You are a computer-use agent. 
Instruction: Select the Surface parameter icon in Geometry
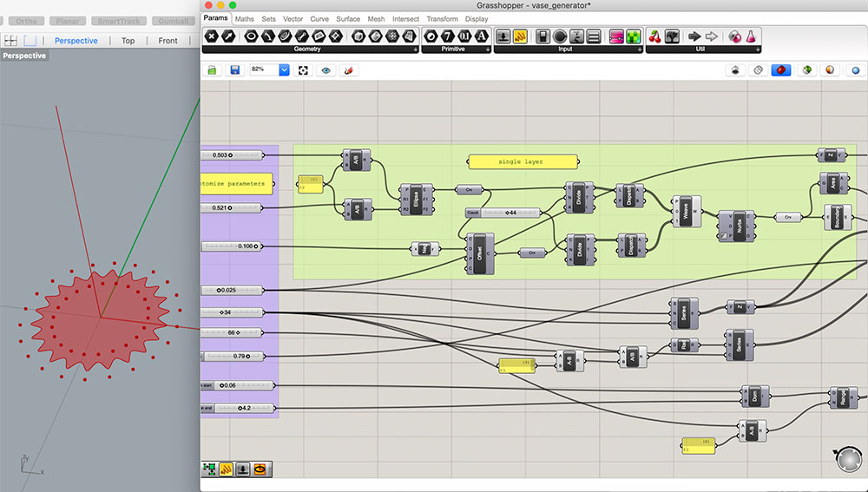pos(409,36)
